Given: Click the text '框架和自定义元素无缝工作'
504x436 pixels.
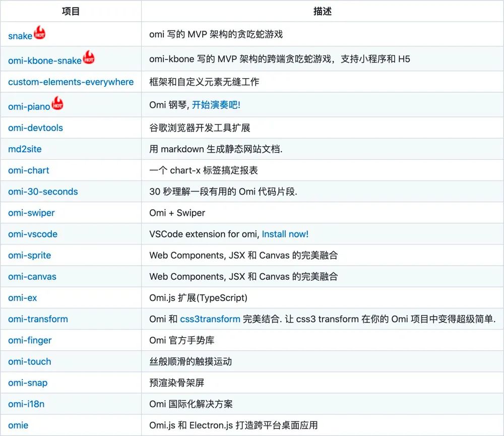Looking at the screenshot, I should point(204,82).
